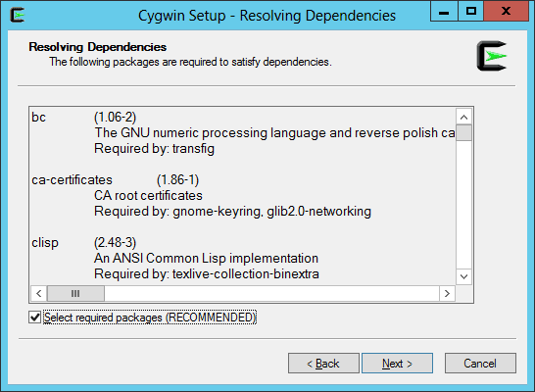The height and width of the screenshot is (392, 535).
Task: Click empty horizontal scrollbar track area
Action: click(271, 293)
